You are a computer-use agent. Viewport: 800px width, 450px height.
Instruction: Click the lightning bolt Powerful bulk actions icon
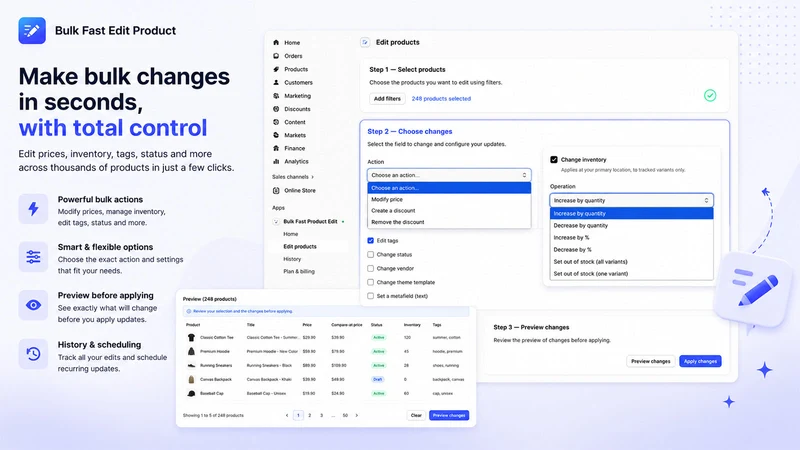[x=33, y=208]
